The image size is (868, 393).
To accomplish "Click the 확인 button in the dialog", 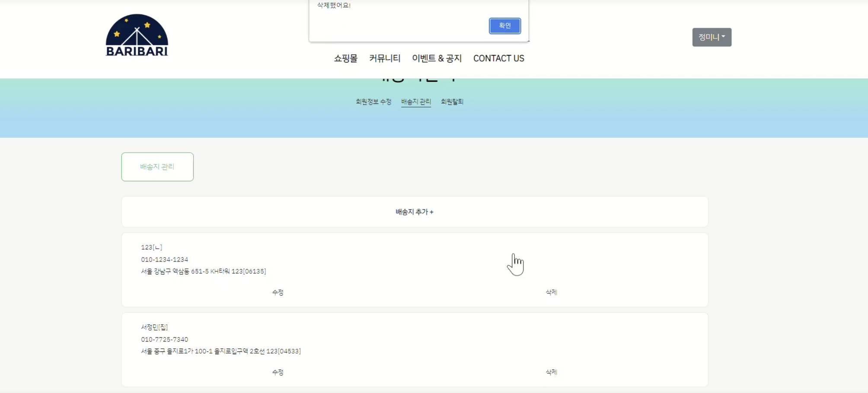I will click(504, 26).
